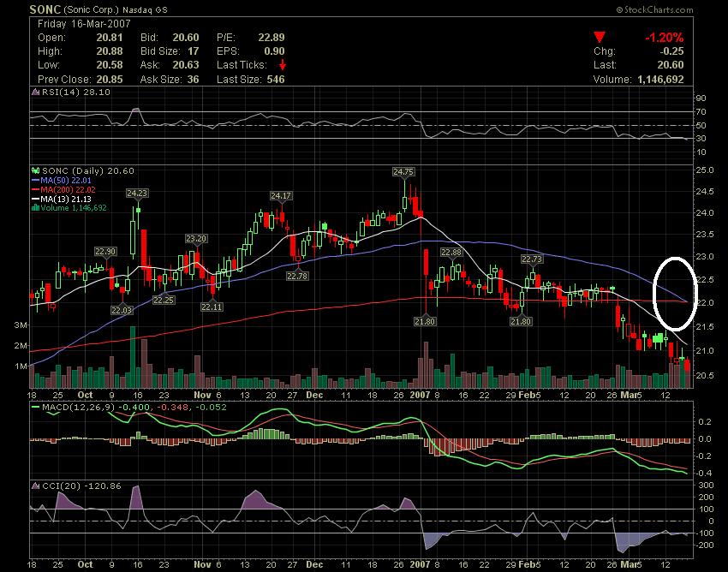Viewport: 728px width, 572px height.
Task: Click the 22.88 price label
Action: tap(451, 252)
